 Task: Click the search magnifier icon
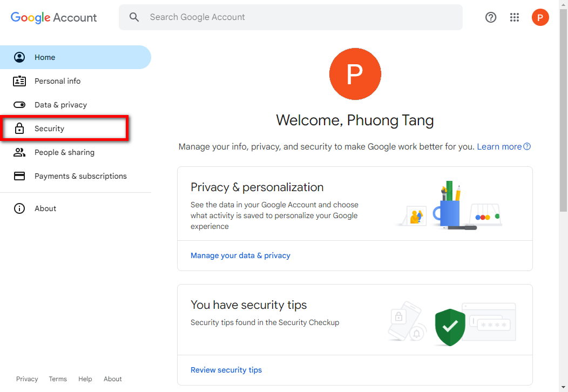pyautogui.click(x=134, y=17)
